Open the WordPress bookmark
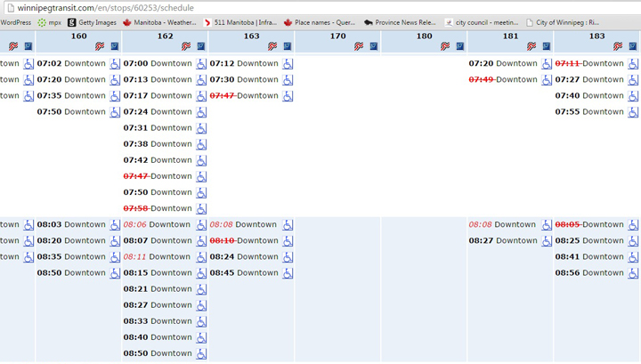 (x=15, y=22)
